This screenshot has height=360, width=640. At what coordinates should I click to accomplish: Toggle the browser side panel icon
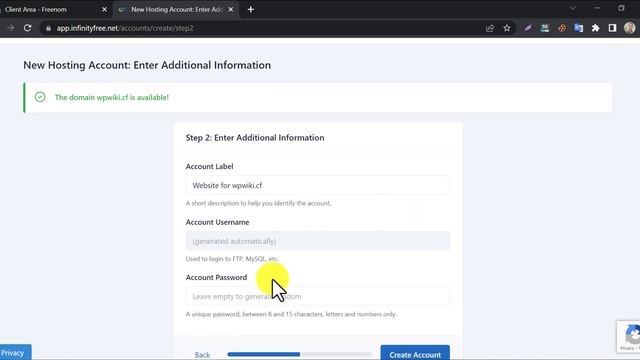pos(612,28)
